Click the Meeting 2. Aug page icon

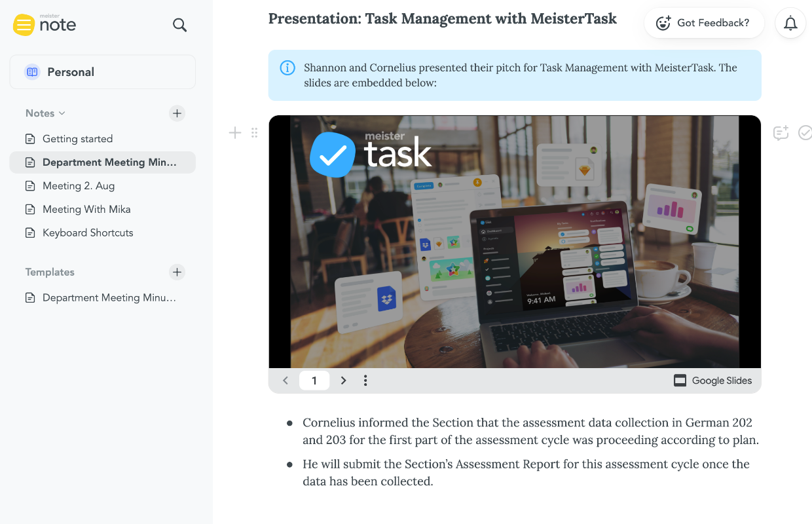[30, 186]
